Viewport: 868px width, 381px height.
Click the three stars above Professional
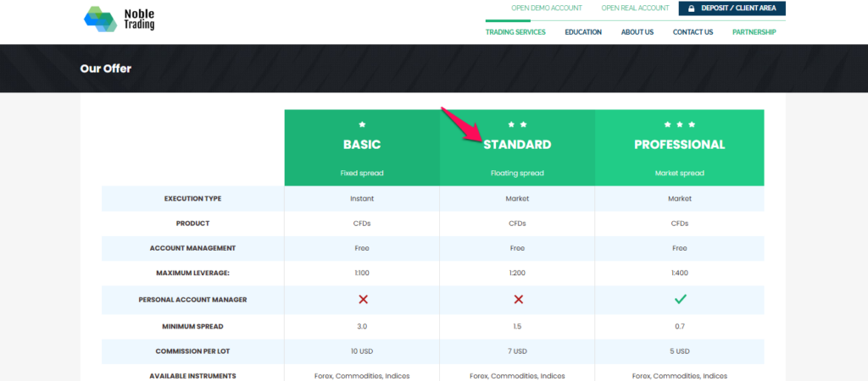(679, 124)
